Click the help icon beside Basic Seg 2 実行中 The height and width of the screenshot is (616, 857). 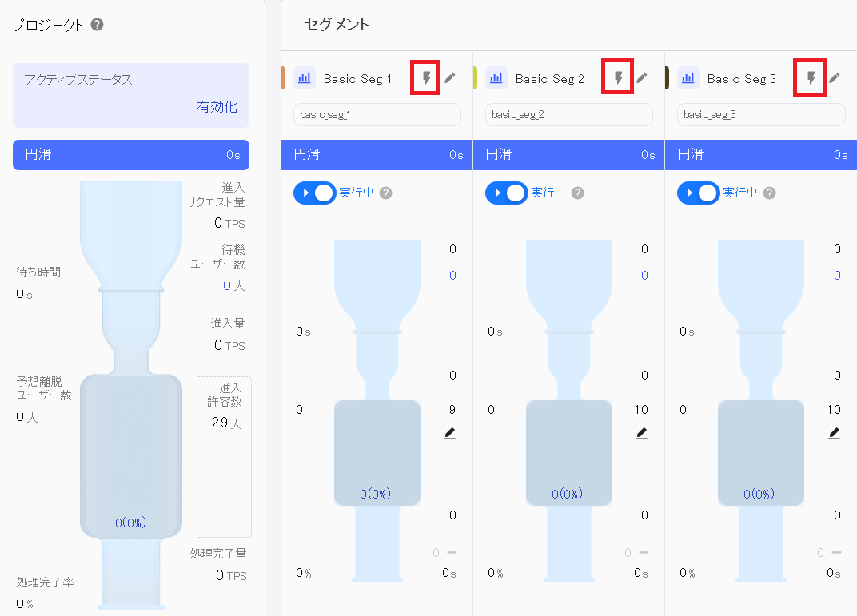click(x=578, y=193)
